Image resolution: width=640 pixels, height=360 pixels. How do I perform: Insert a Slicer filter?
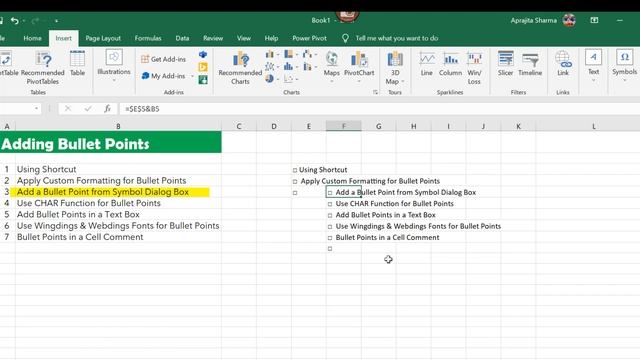(505, 64)
